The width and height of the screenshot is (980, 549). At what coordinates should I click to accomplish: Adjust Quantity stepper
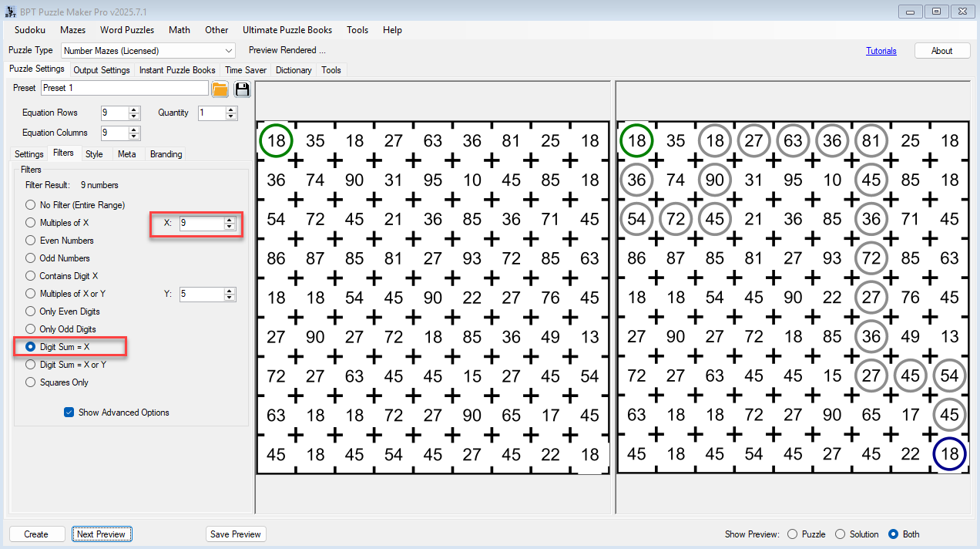[231, 113]
